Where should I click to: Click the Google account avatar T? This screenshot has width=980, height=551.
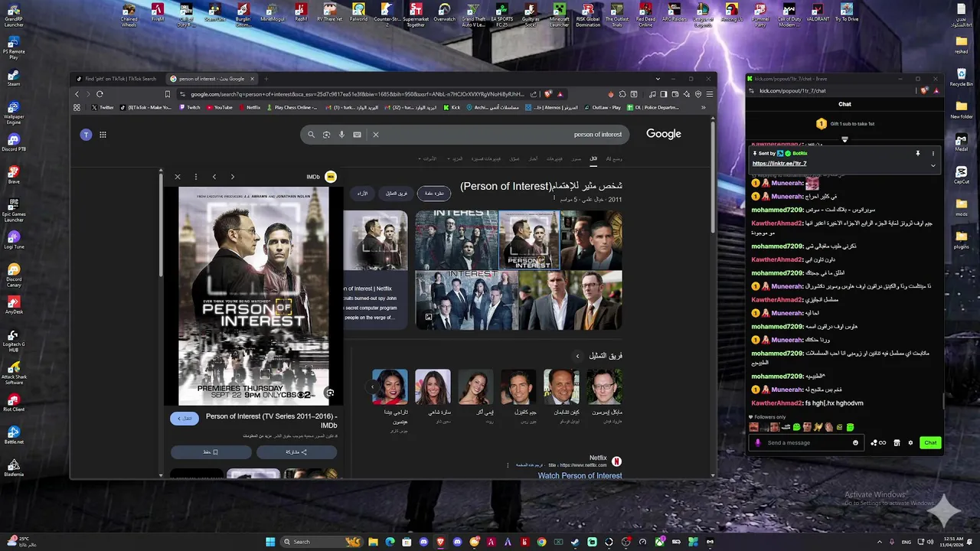point(86,135)
